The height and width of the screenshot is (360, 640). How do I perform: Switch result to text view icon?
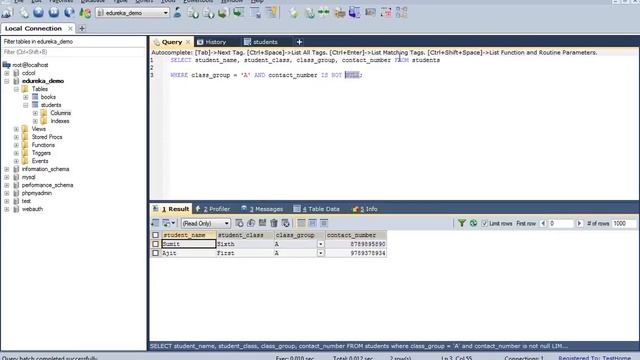(x=324, y=223)
